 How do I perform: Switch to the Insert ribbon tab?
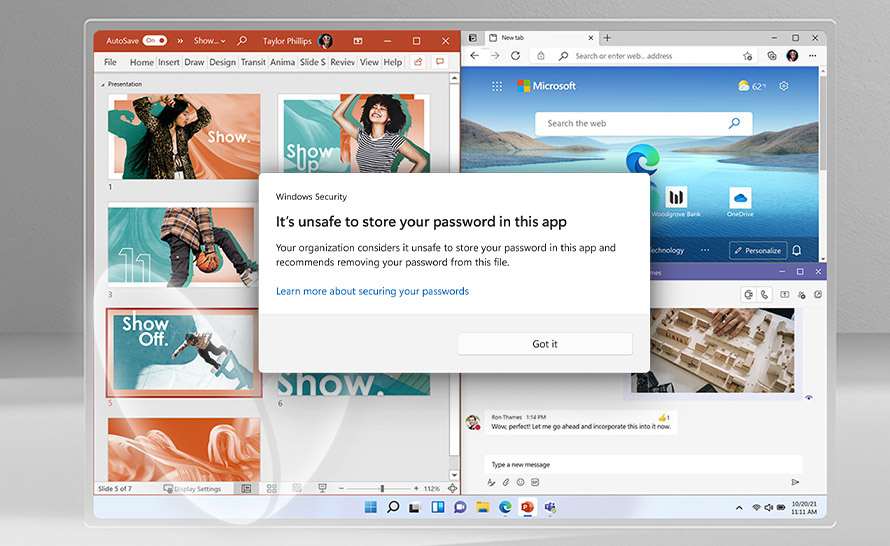point(169,62)
